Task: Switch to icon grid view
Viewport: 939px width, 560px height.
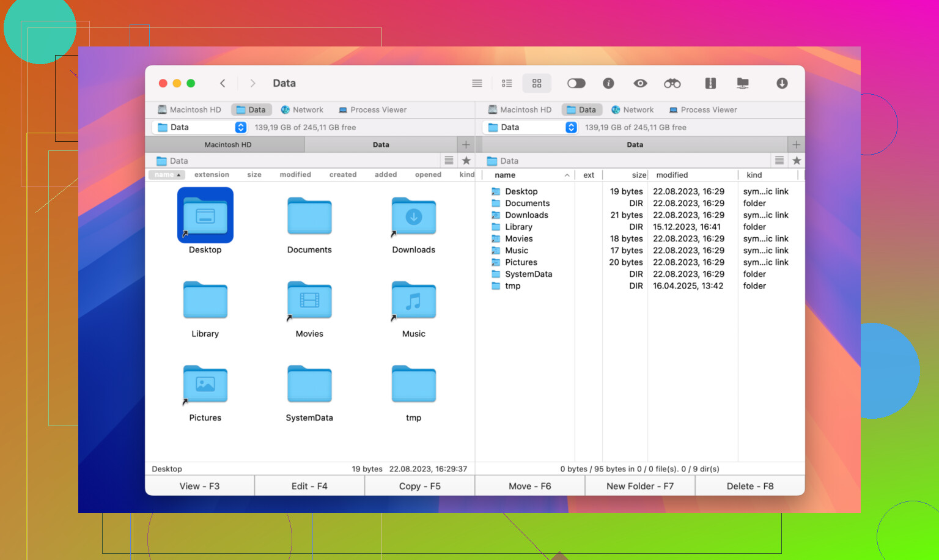Action: [537, 83]
